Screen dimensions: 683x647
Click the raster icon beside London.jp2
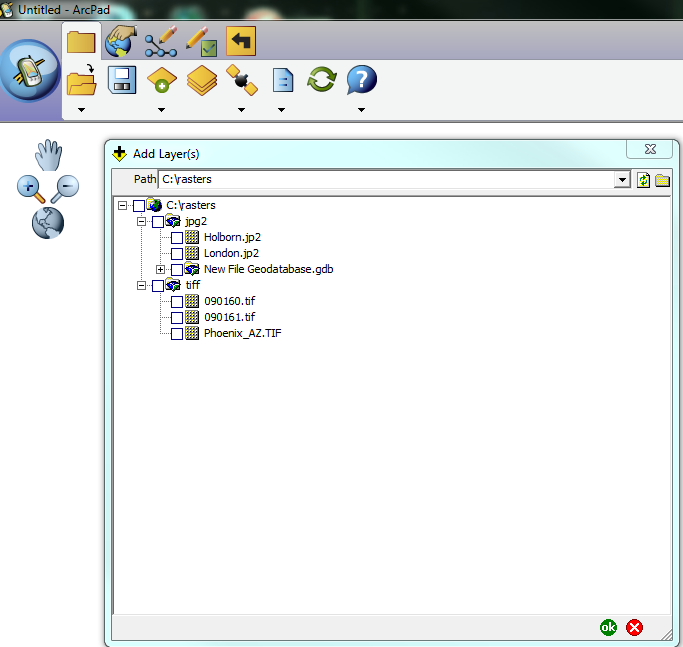click(x=192, y=253)
